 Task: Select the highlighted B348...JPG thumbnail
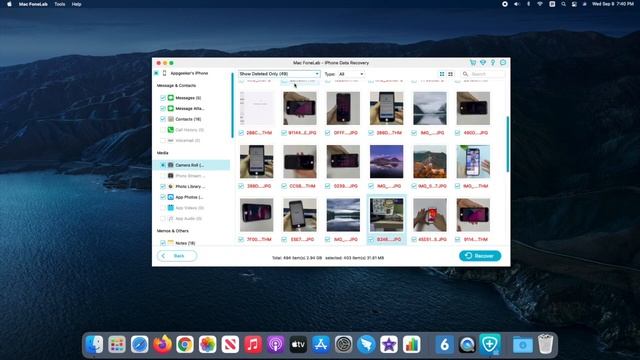click(x=386, y=215)
